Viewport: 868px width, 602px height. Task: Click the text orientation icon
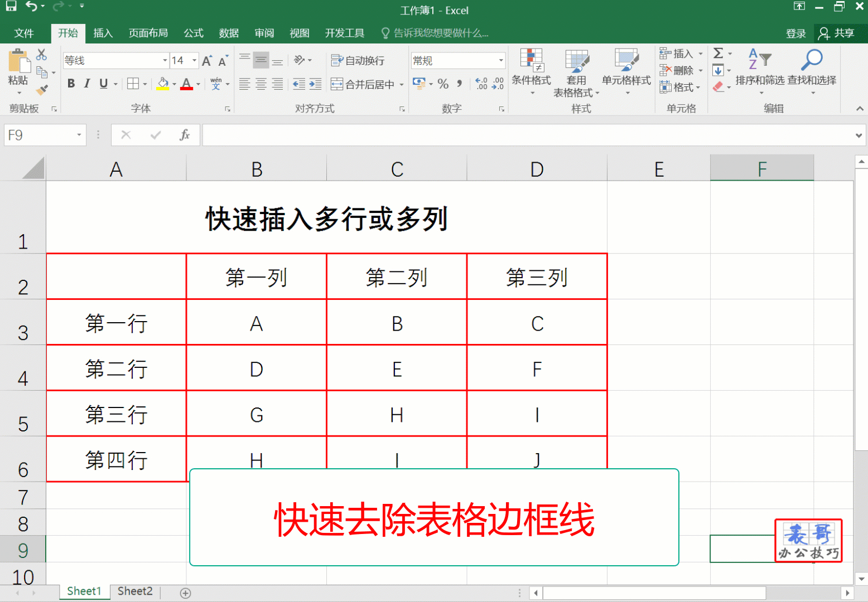point(300,60)
